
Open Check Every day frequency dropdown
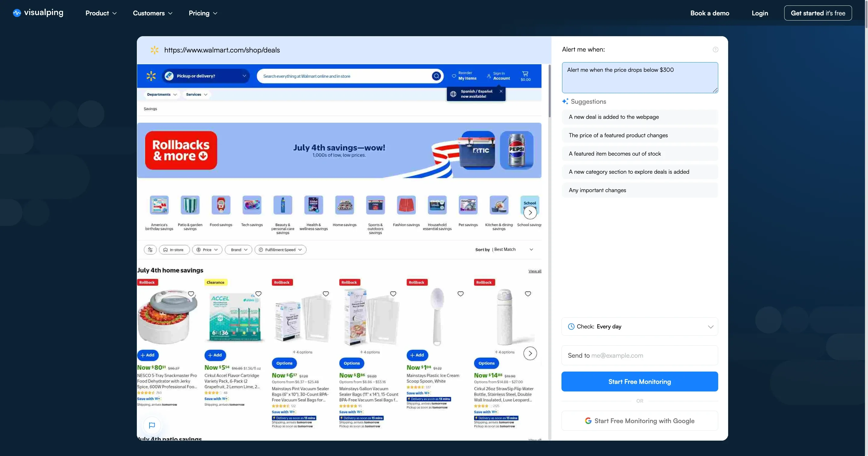pos(640,327)
